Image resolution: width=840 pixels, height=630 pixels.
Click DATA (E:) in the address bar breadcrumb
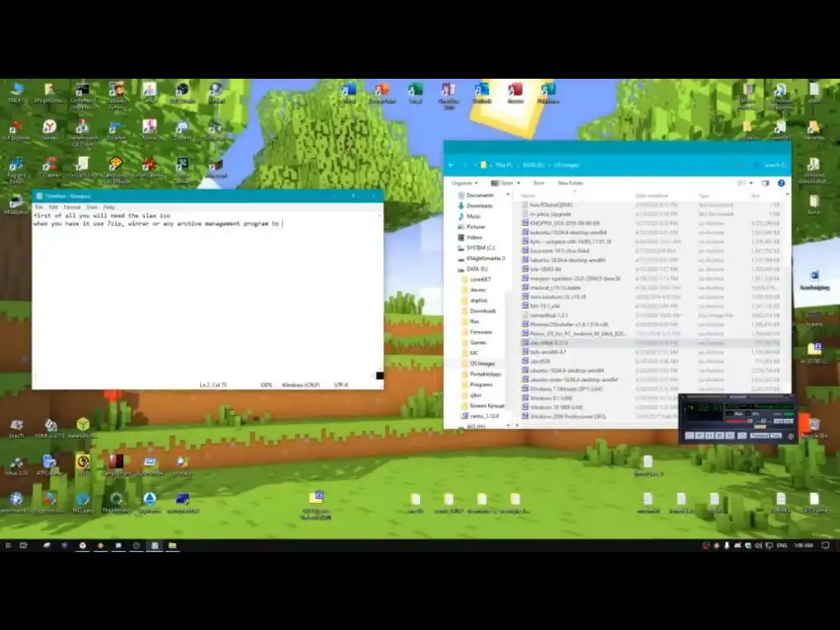[533, 165]
